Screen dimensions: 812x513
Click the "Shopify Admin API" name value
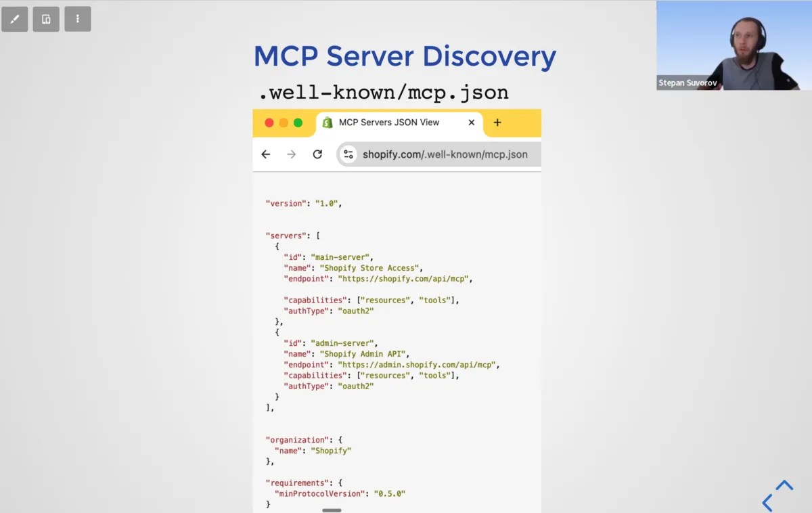coord(363,354)
